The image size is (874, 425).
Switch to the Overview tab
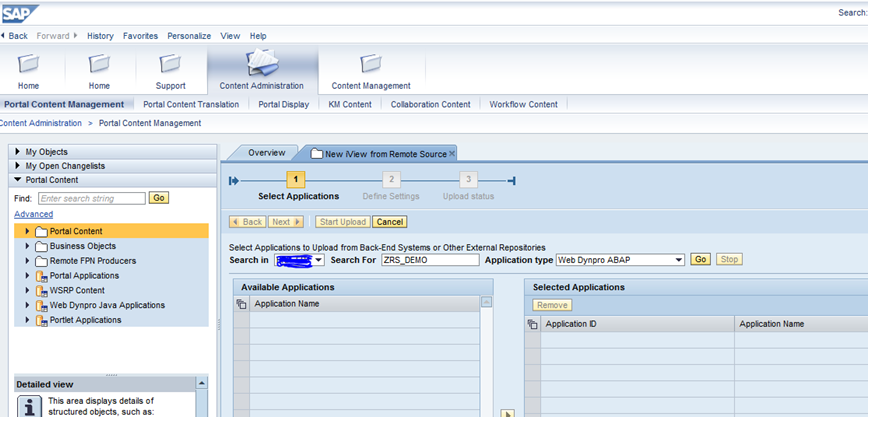[266, 153]
